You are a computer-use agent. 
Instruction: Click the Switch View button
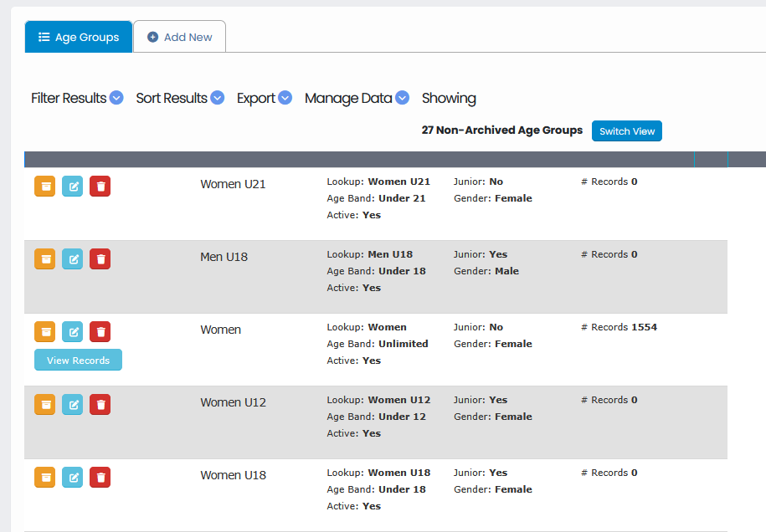tap(627, 130)
